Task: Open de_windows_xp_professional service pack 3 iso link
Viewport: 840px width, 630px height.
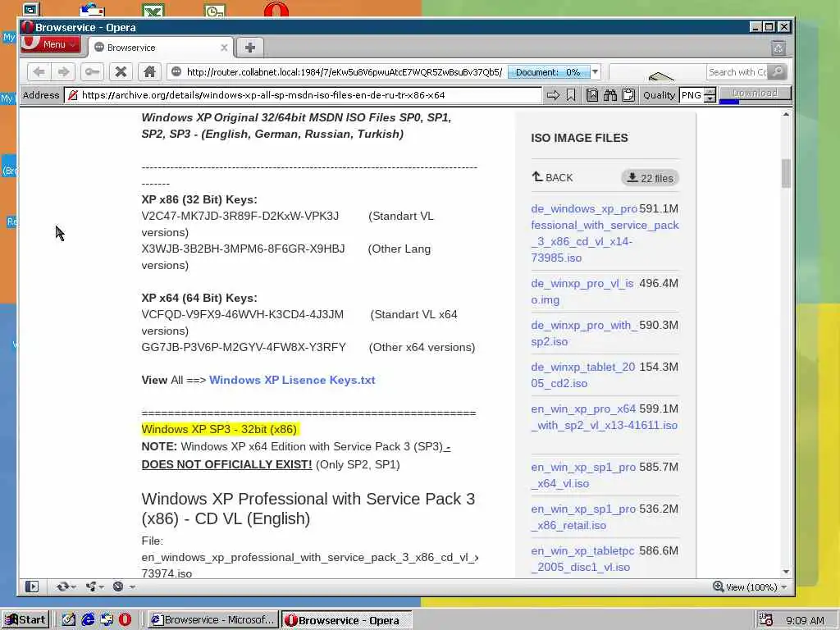Action: 605,233
